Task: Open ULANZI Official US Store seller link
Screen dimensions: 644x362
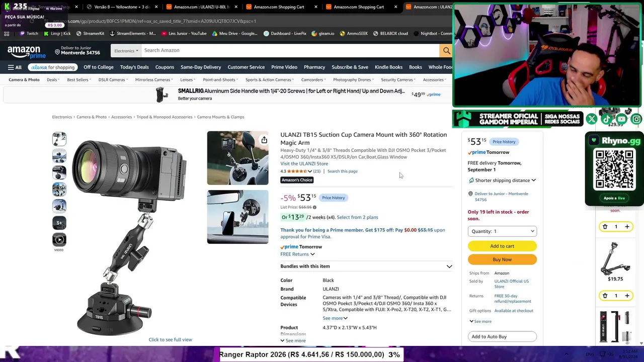Action: (x=511, y=284)
